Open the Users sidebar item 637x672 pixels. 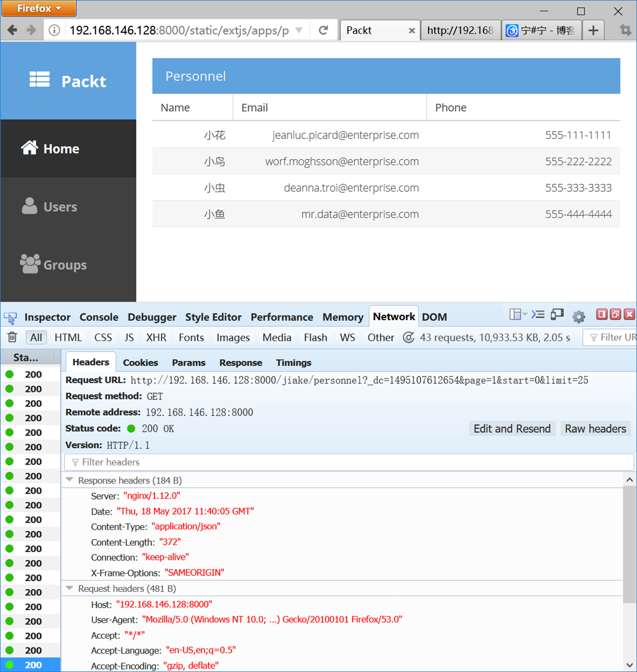(68, 206)
